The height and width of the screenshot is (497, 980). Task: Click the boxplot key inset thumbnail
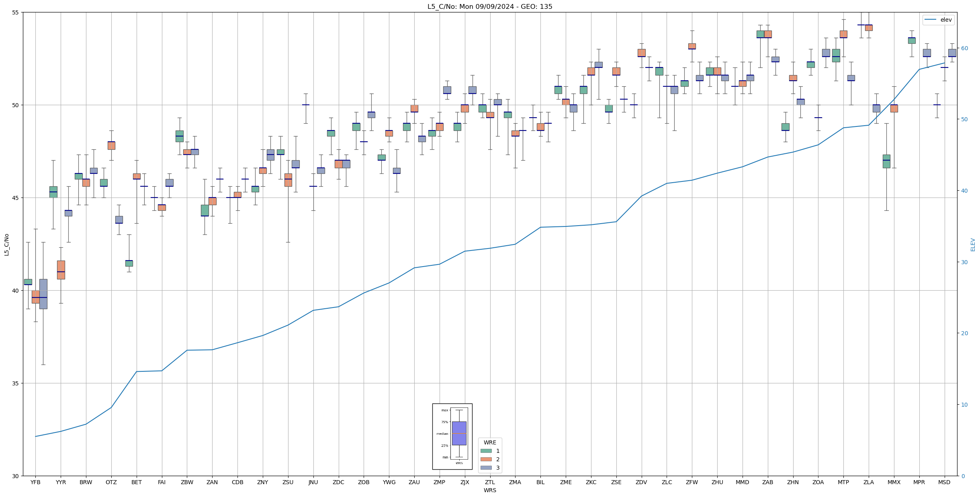(x=452, y=436)
